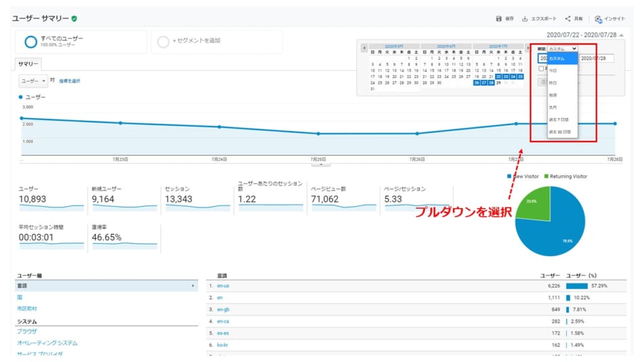Select July 29 in the calendar
The width and height of the screenshot is (644, 362).
point(498,83)
